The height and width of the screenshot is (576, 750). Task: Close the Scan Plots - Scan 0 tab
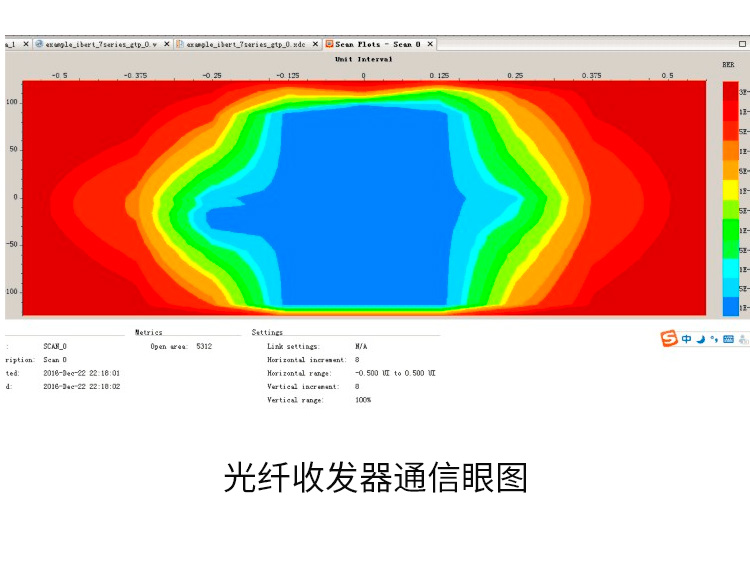pos(430,44)
